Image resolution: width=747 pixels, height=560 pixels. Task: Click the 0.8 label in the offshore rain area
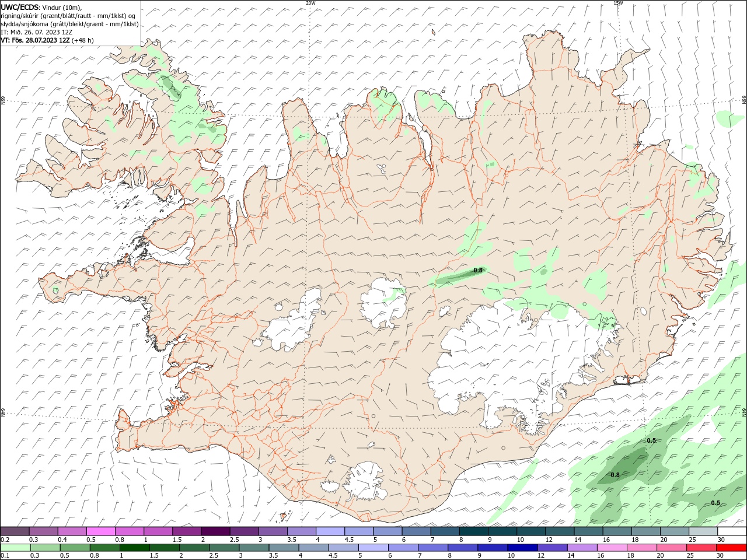[x=615, y=475]
